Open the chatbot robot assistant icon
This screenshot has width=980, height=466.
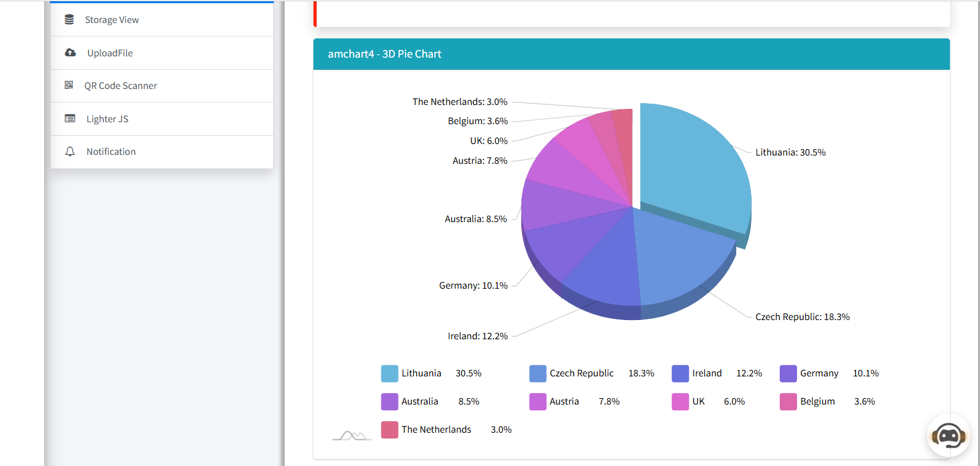pyautogui.click(x=949, y=436)
